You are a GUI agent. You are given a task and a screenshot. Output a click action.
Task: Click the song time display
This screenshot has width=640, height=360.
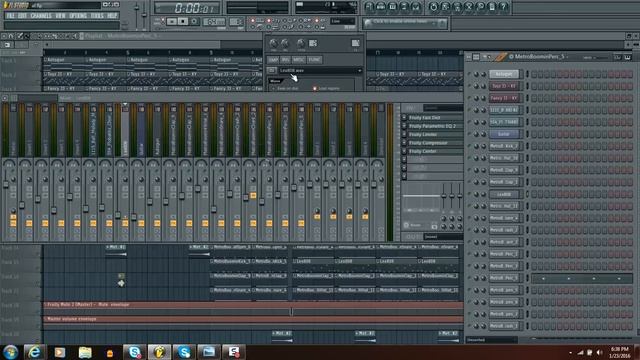(187, 8)
